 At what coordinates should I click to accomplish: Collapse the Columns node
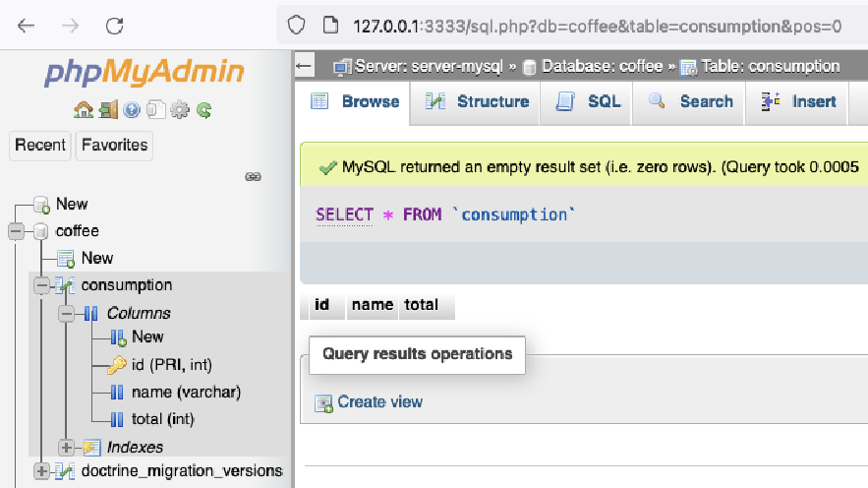pos(67,314)
